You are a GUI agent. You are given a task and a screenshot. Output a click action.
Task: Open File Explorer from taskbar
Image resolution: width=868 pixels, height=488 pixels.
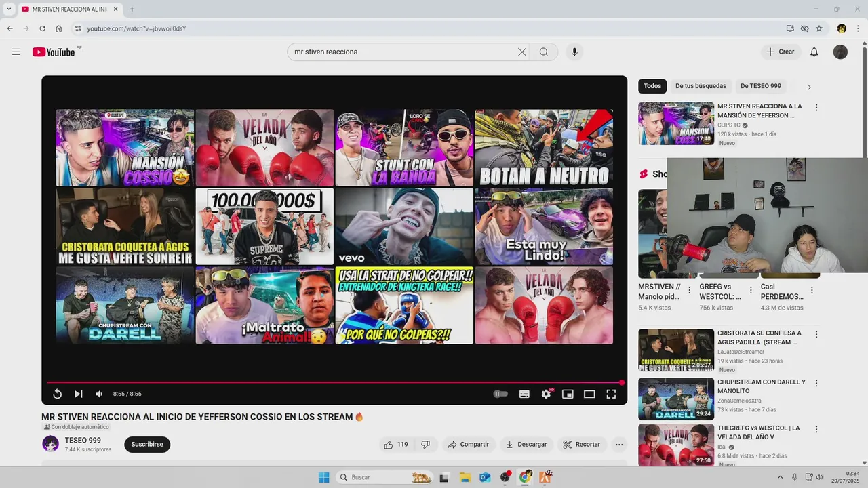(465, 477)
